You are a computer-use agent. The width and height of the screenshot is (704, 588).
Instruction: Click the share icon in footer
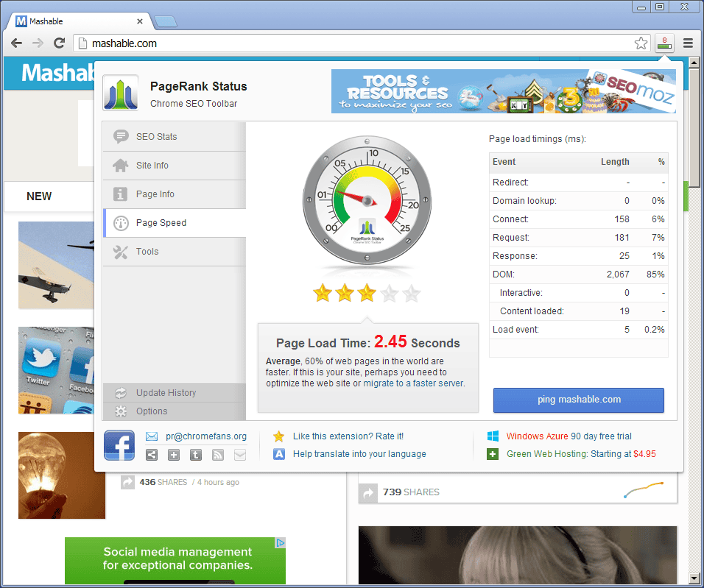(152, 455)
